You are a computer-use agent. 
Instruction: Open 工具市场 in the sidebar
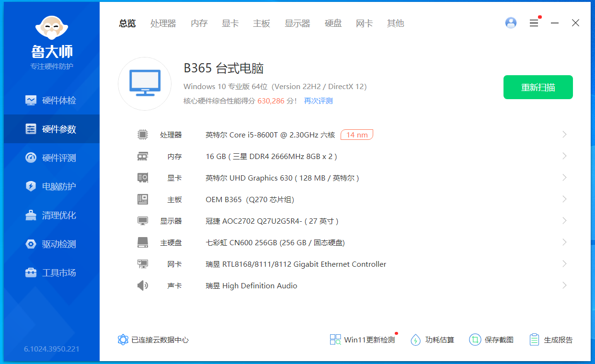pos(52,273)
